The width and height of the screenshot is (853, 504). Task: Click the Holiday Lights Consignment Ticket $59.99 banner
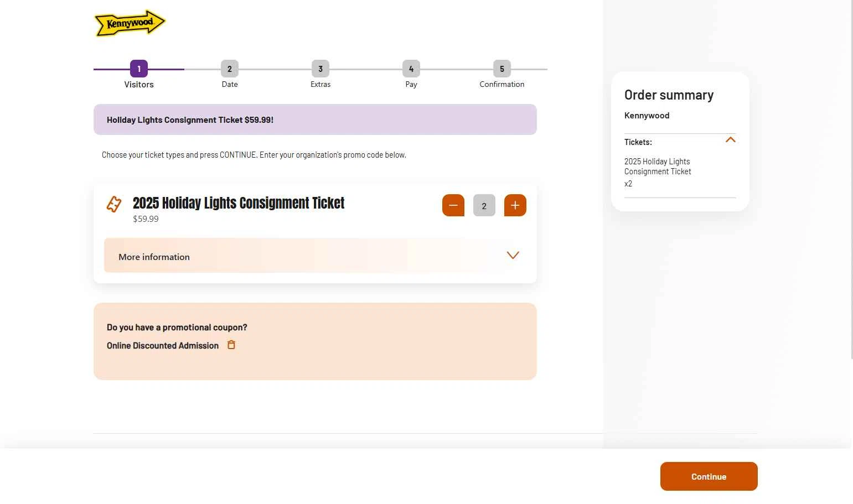[x=314, y=119]
